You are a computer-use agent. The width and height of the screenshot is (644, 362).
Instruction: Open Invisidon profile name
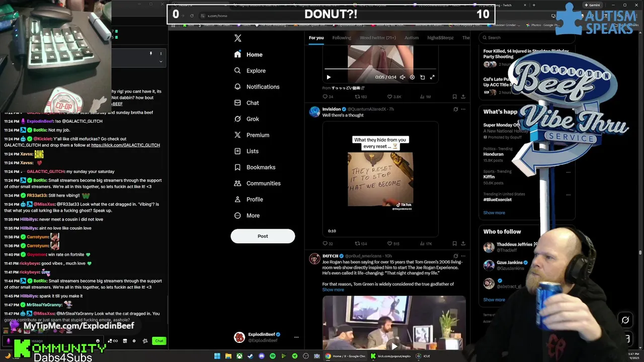coord(332,109)
